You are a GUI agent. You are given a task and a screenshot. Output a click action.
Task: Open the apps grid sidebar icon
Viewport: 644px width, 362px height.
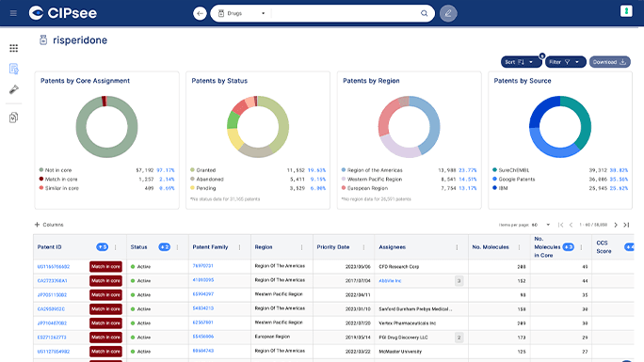[13, 48]
